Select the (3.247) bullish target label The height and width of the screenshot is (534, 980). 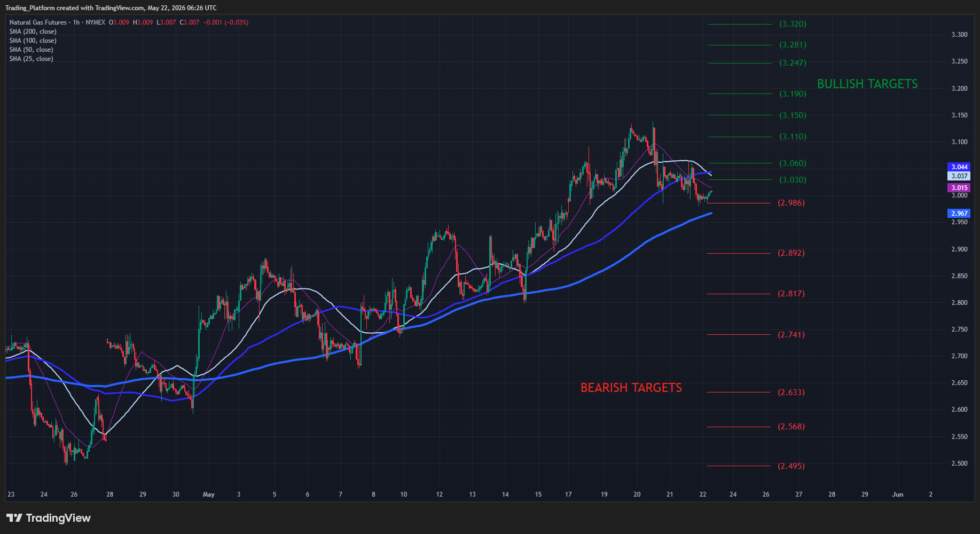[793, 63]
